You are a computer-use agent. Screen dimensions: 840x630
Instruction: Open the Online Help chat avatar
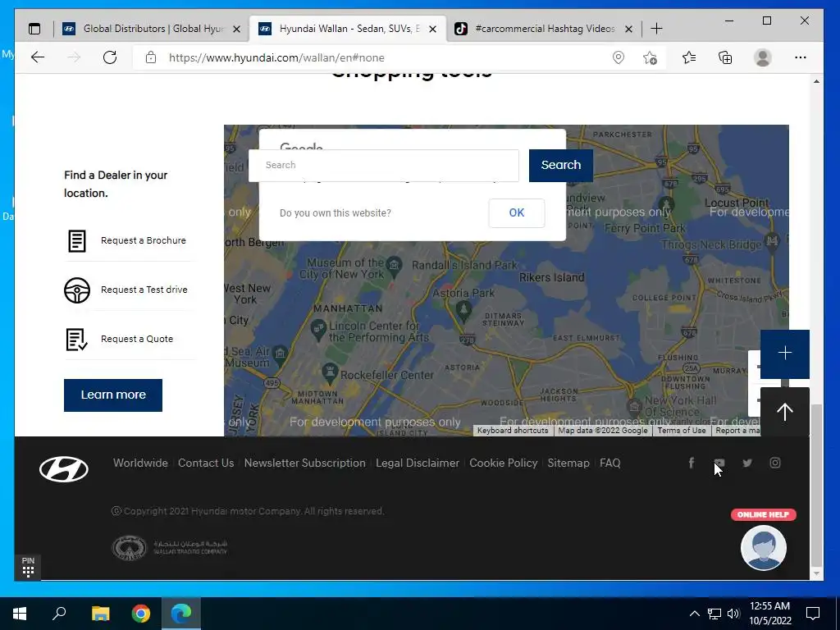(764, 547)
